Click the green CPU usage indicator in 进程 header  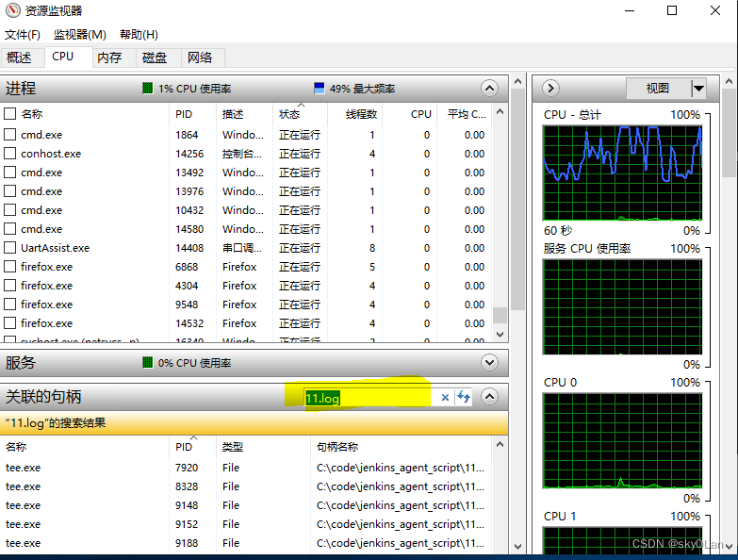point(147,88)
